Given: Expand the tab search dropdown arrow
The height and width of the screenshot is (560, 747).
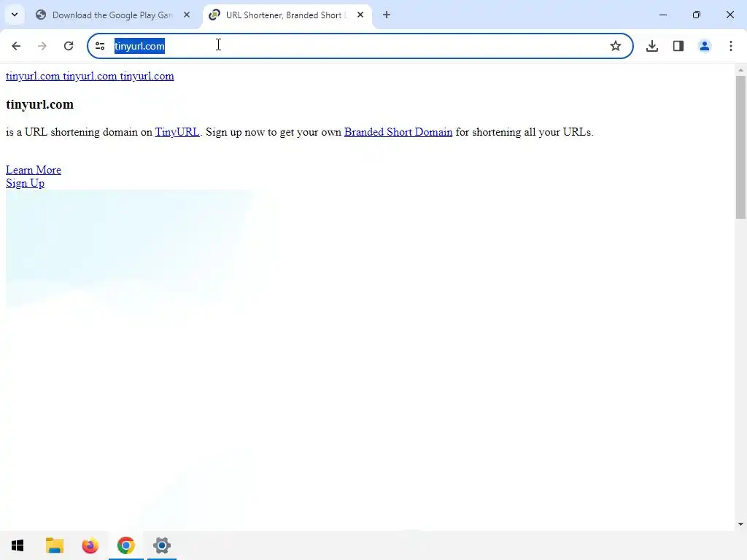Looking at the screenshot, I should 15,15.
